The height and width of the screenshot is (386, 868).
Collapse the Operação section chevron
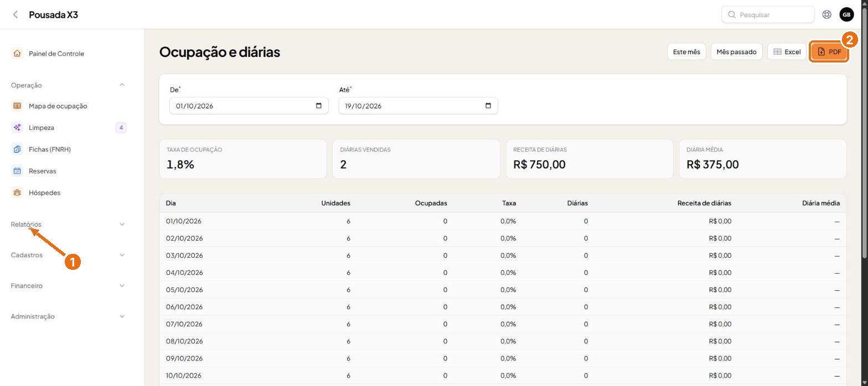122,85
